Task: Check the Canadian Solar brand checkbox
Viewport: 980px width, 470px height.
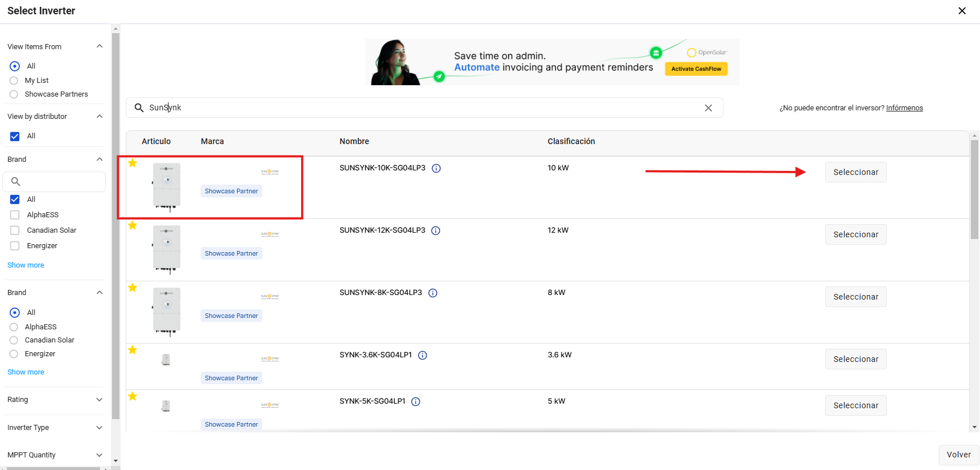Action: click(15, 230)
